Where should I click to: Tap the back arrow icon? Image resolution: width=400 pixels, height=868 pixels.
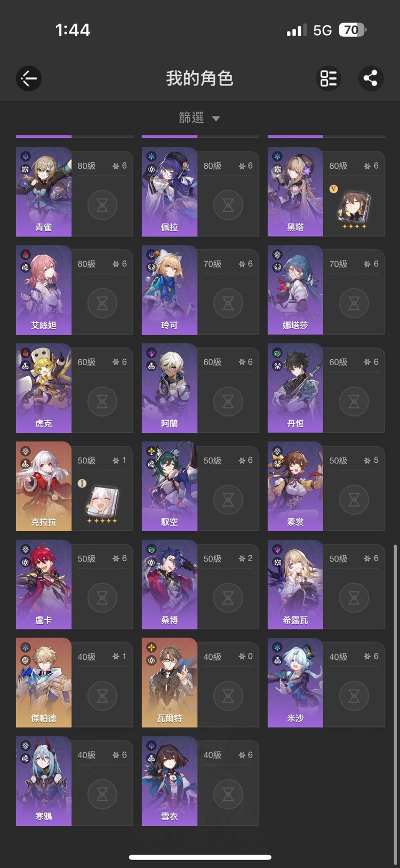(x=29, y=78)
